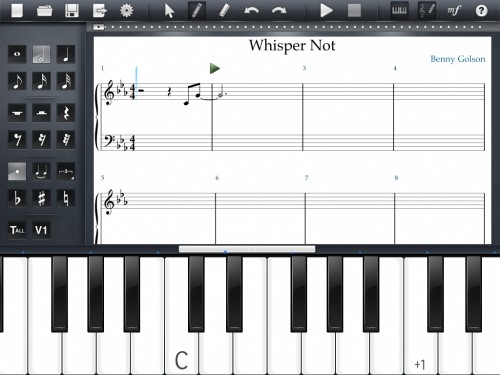Apply a flat accidental
The height and width of the screenshot is (375, 500).
17,198
